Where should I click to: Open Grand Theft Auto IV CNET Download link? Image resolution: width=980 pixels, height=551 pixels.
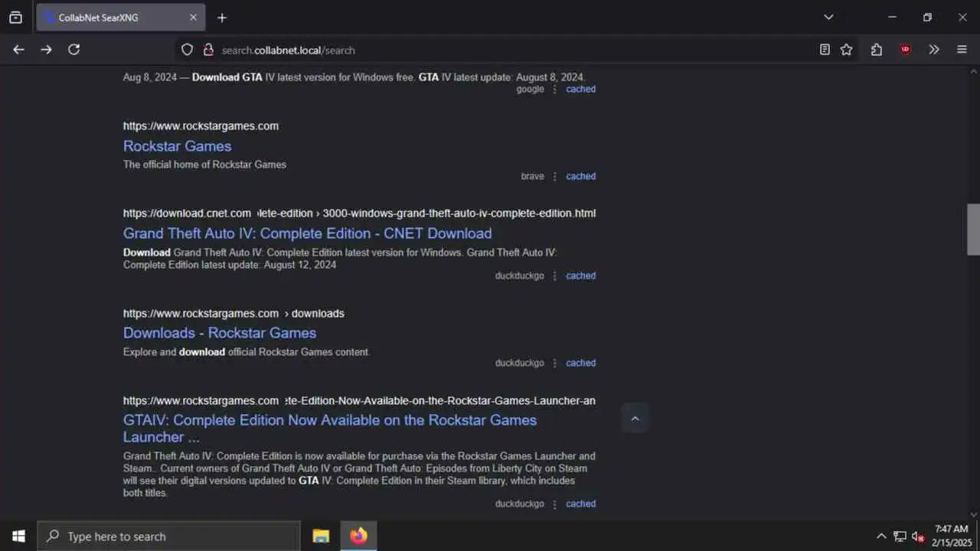(307, 233)
